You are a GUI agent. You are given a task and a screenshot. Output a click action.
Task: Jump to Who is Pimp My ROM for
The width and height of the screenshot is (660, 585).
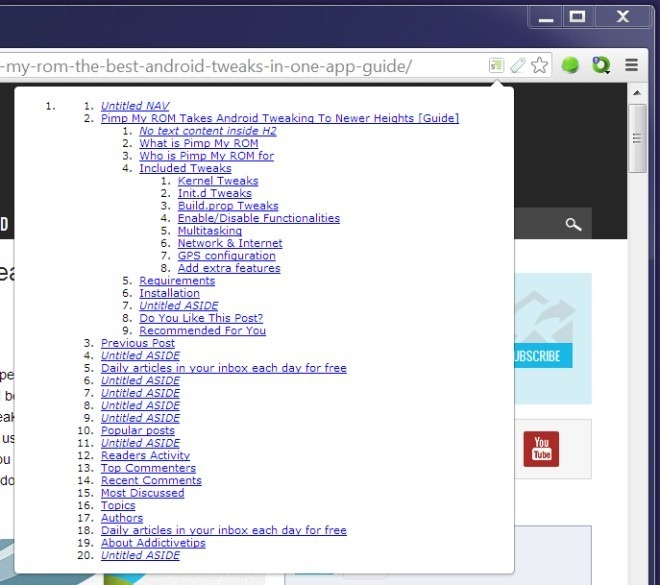[207, 156]
